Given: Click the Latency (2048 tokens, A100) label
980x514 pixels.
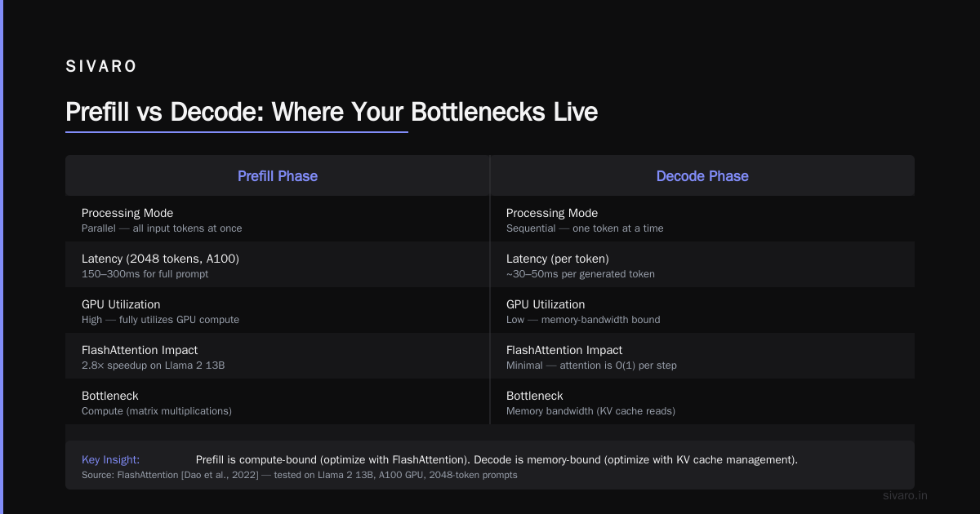Looking at the screenshot, I should [x=160, y=259].
